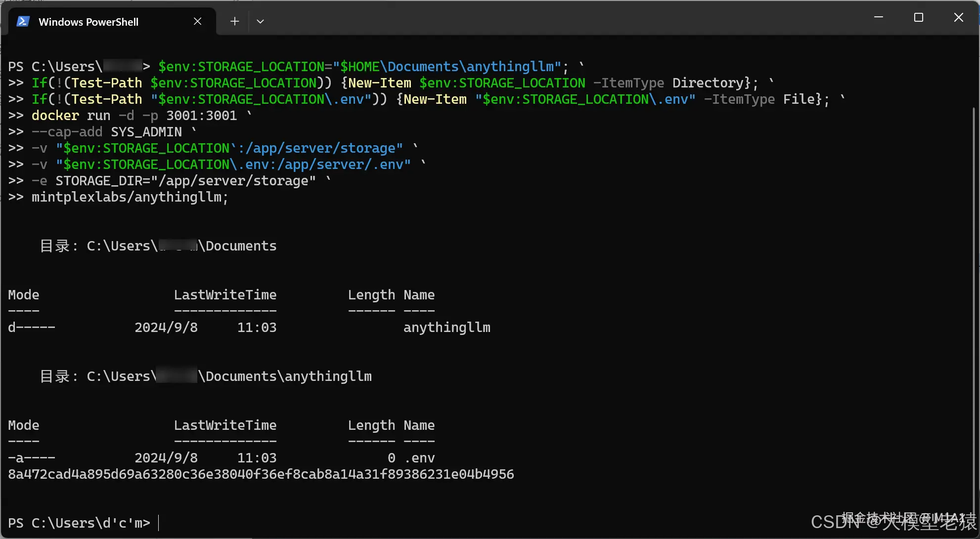Image resolution: width=980 pixels, height=539 pixels.
Task: Close the Windows PowerShell tab
Action: [x=197, y=21]
